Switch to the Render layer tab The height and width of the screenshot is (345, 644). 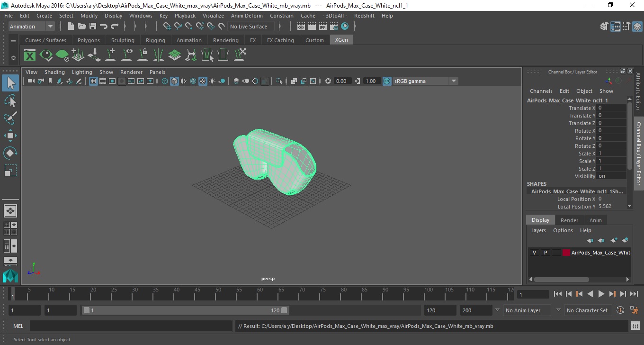569,220
